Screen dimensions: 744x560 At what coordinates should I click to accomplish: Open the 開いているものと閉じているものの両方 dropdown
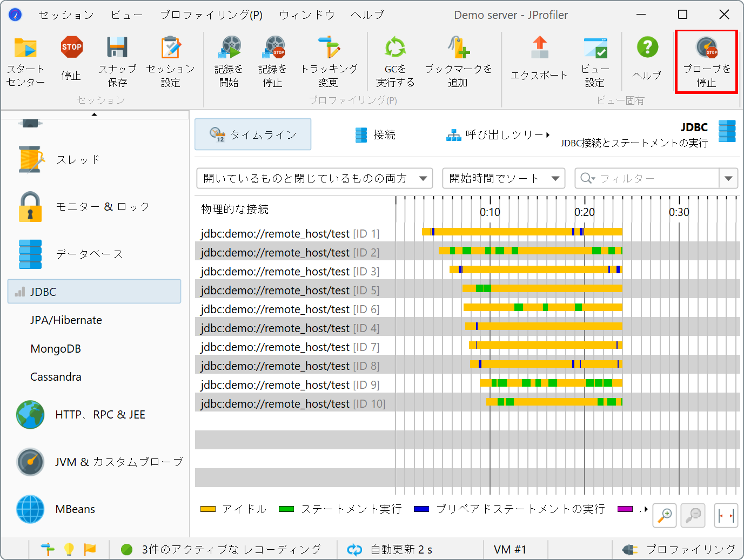point(314,178)
